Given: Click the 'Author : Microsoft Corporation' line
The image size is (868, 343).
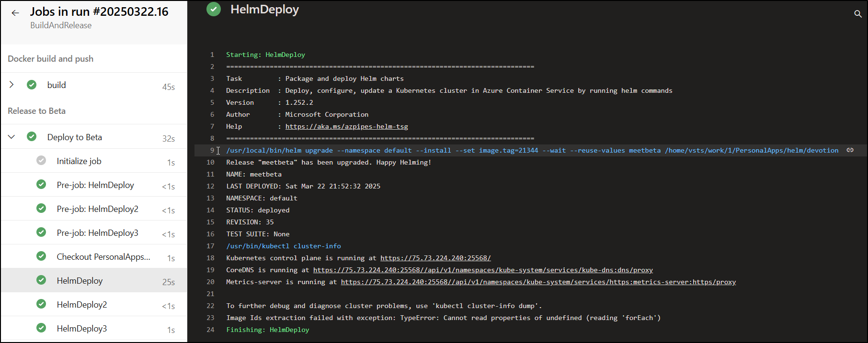Looking at the screenshot, I should coord(297,114).
